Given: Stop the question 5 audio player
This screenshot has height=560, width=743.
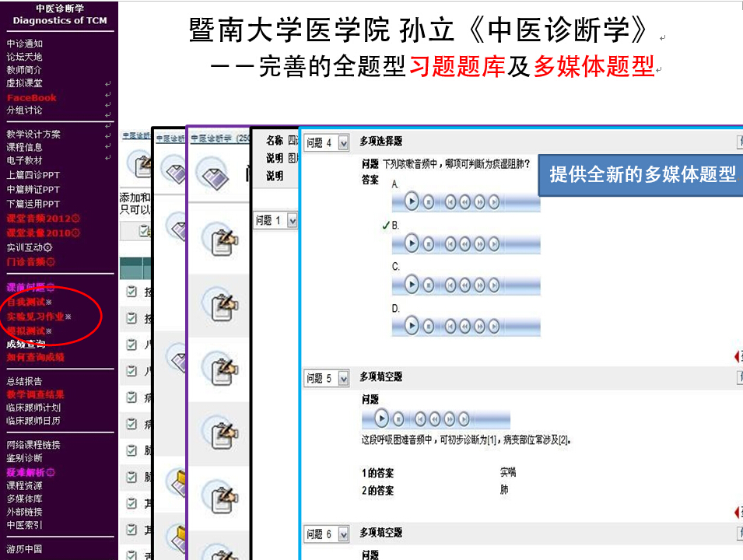Looking at the screenshot, I should (x=398, y=418).
